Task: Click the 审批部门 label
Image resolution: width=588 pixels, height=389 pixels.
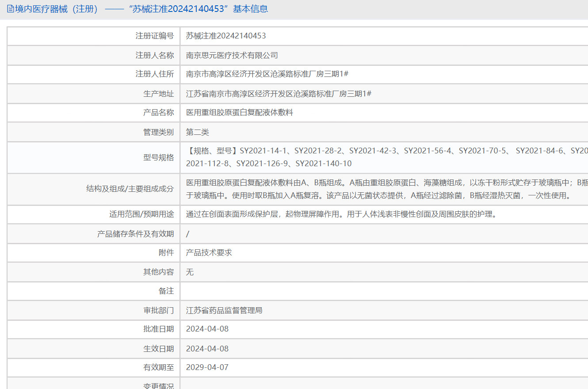Action: tap(159, 310)
